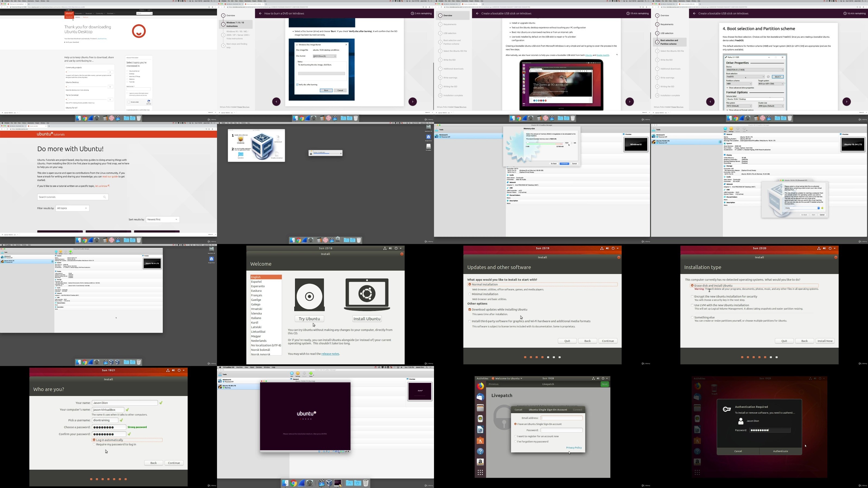The image size is (868, 488).
Task: Open LibreOffice Writer in the Livepatch screen dock
Action: coord(480,430)
